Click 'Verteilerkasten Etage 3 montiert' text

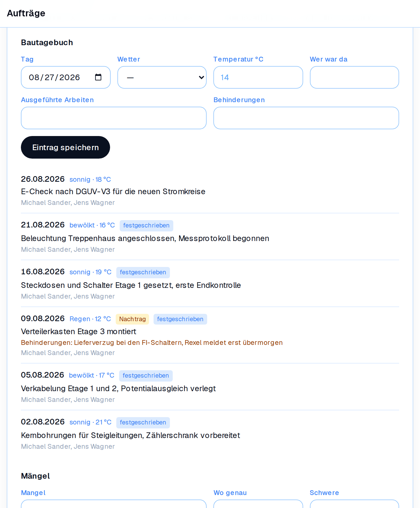(x=79, y=331)
